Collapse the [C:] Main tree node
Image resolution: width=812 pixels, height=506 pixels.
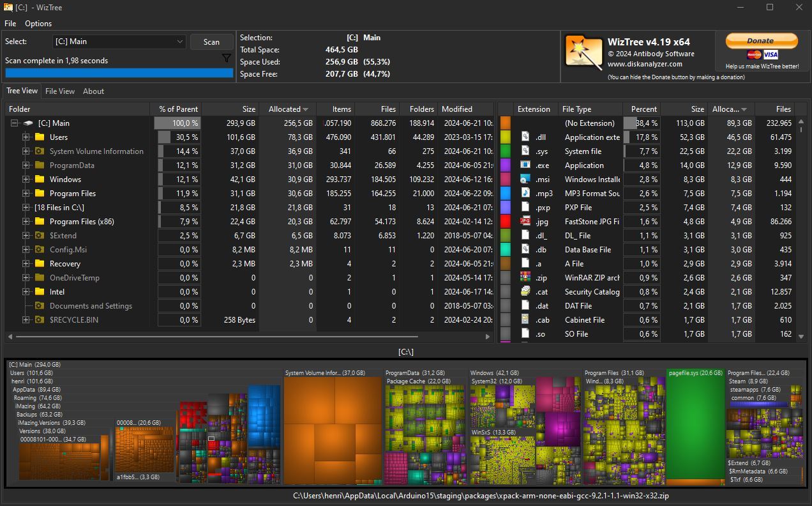tap(14, 123)
